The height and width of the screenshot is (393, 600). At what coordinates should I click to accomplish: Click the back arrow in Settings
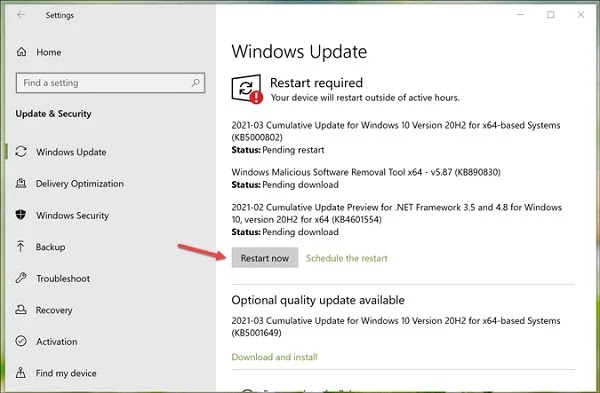tap(21, 15)
